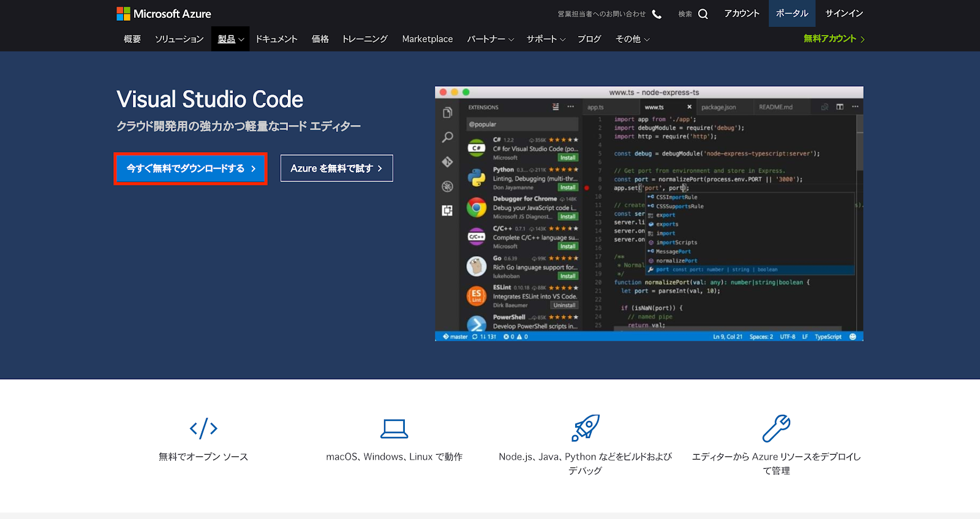Click the ポータル button

click(792, 13)
